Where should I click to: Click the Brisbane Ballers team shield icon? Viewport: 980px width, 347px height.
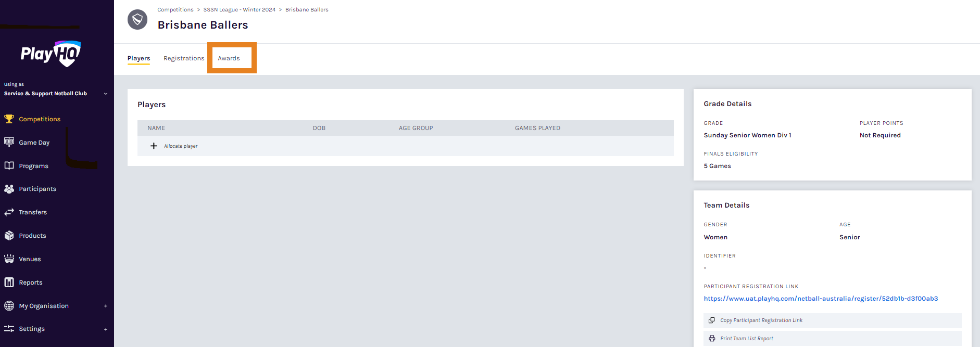click(137, 20)
